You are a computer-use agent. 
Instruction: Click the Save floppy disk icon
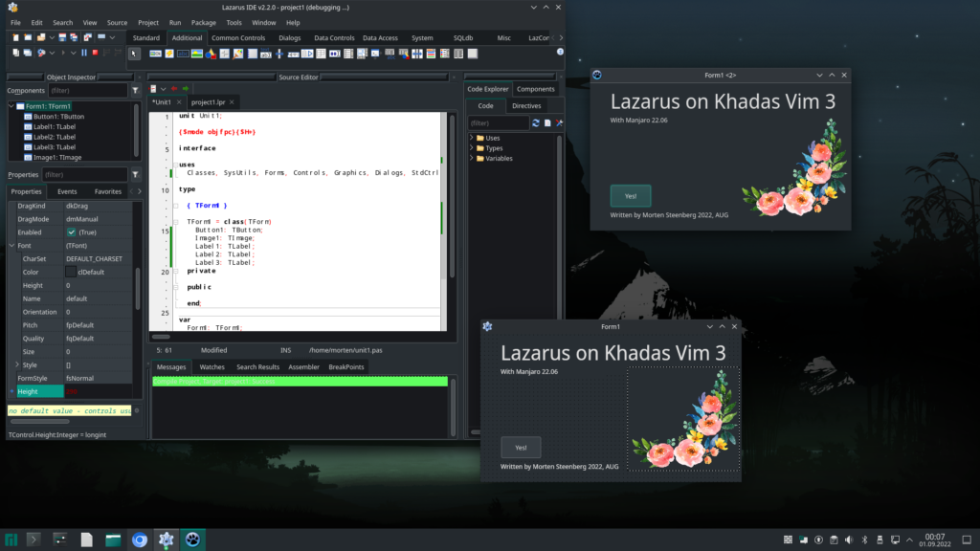[62, 37]
